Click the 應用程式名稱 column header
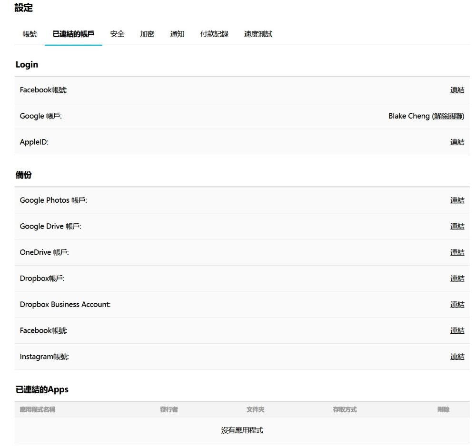 point(38,409)
